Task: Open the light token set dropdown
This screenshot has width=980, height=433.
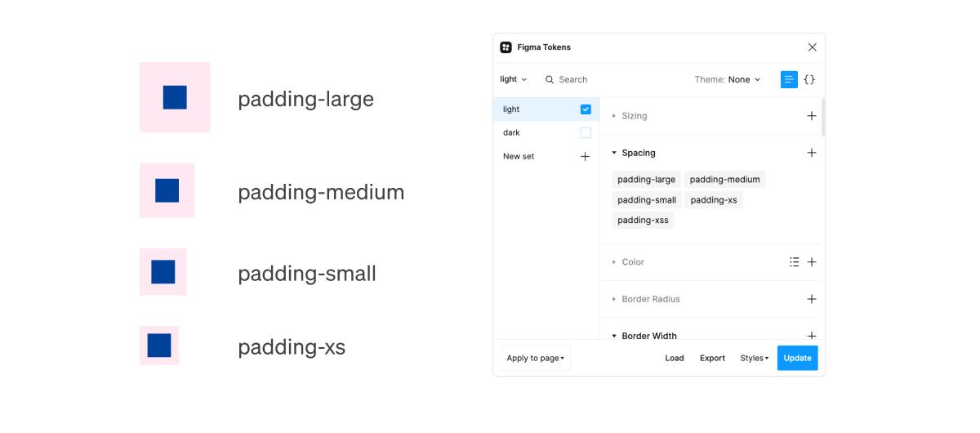Action: pos(514,79)
